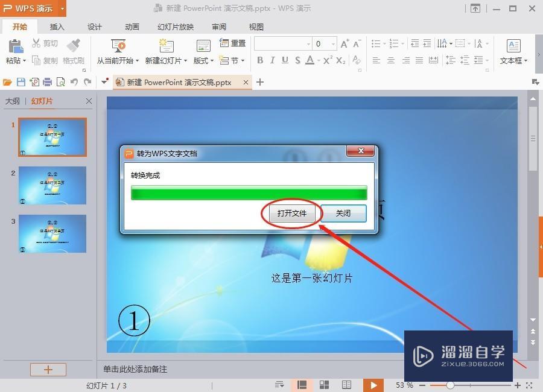Toggle italic formatting
Screen dimensions: 543x392
pyautogui.click(x=273, y=60)
